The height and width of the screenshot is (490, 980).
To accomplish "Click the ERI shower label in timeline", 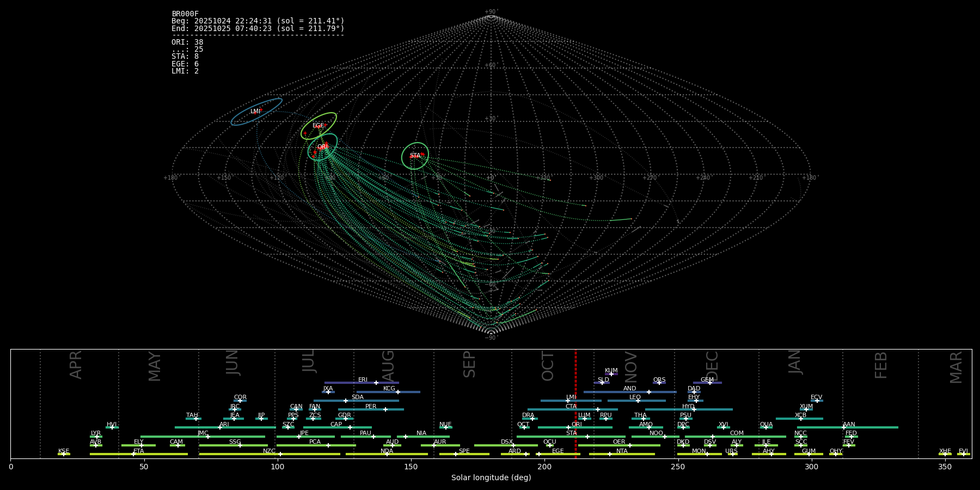I will point(363,380).
